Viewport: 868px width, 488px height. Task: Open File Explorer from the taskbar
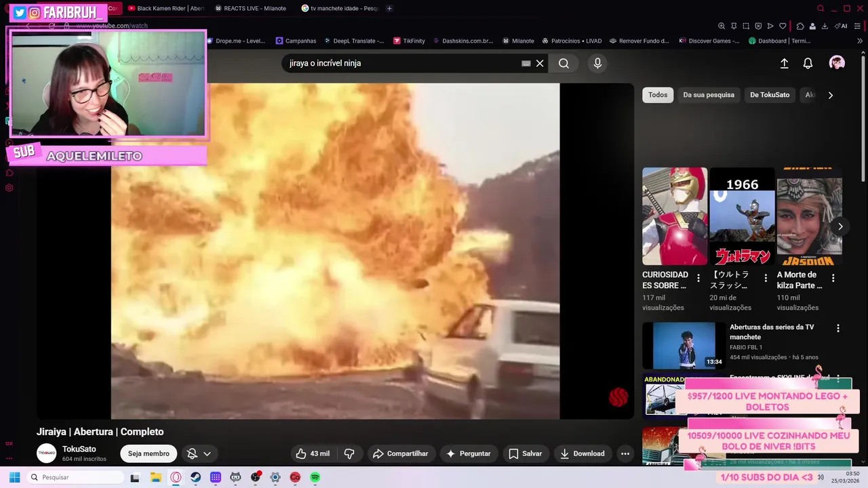click(155, 477)
